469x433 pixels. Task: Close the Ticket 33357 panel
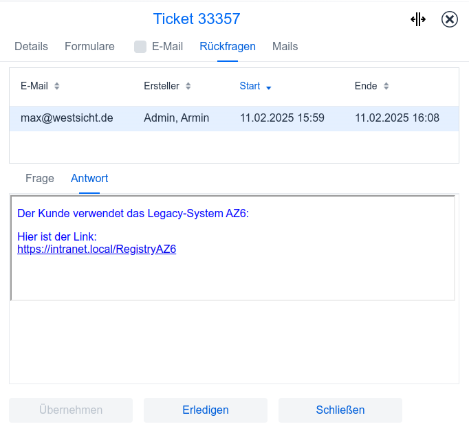[x=449, y=19]
